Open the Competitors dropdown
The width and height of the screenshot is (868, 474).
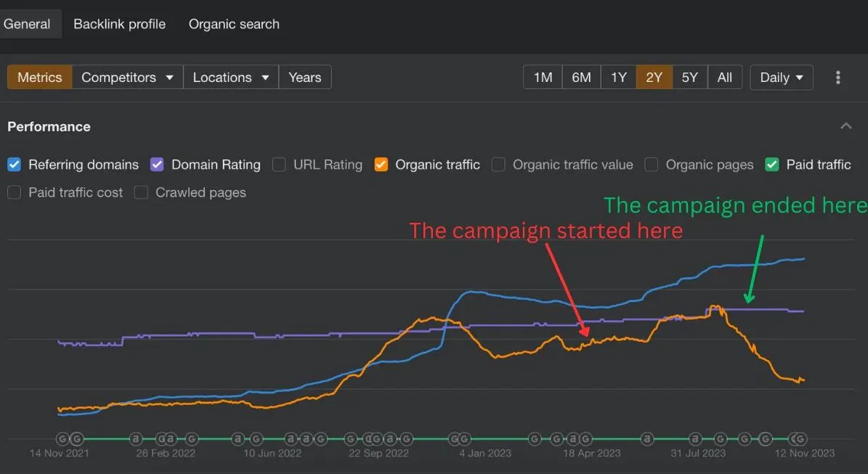tap(127, 78)
